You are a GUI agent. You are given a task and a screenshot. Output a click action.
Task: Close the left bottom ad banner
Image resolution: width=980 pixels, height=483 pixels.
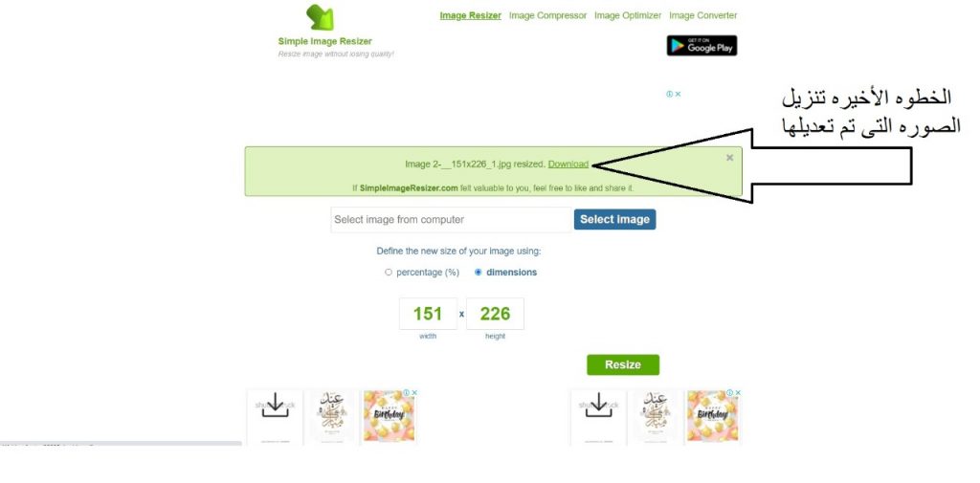click(413, 393)
